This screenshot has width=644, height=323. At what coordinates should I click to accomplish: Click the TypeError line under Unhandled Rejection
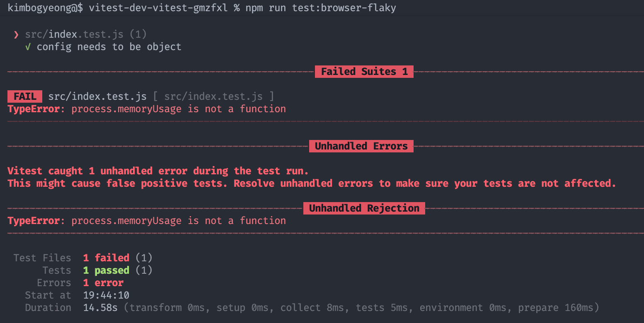click(x=147, y=221)
